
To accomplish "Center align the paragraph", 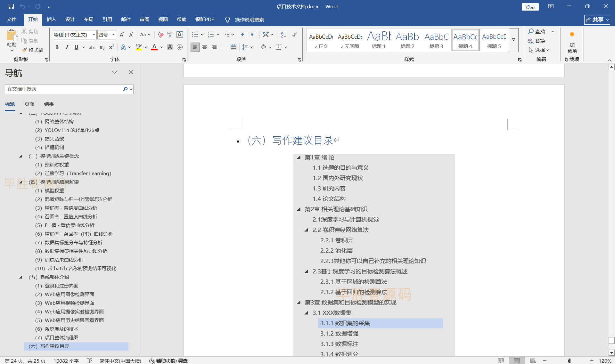I will click(x=204, y=47).
